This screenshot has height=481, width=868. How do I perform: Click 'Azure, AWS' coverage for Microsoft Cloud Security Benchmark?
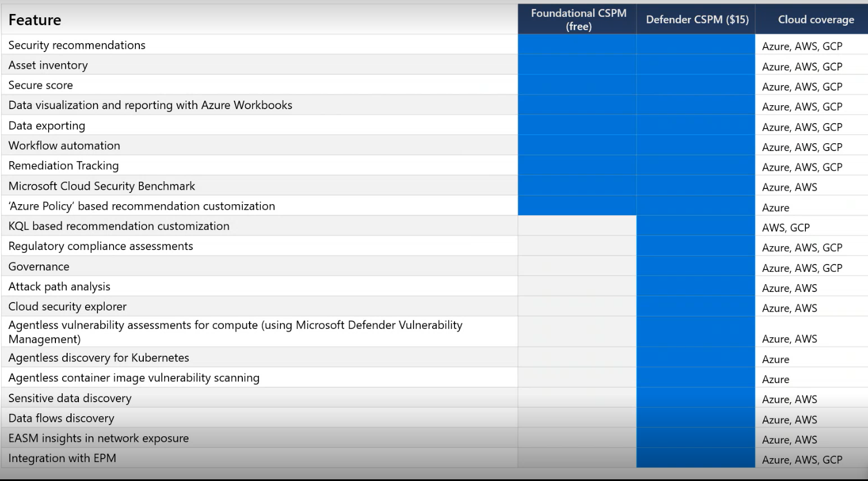(789, 187)
